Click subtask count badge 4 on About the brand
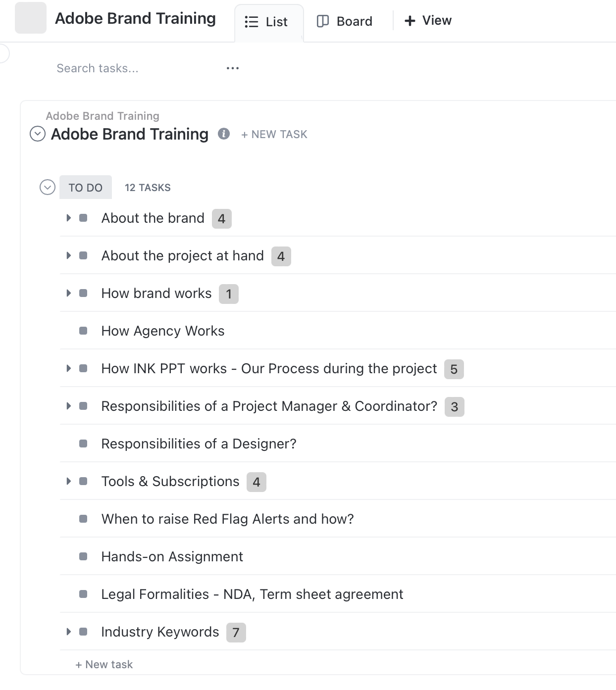Viewport: 616px width, 690px height. [222, 219]
